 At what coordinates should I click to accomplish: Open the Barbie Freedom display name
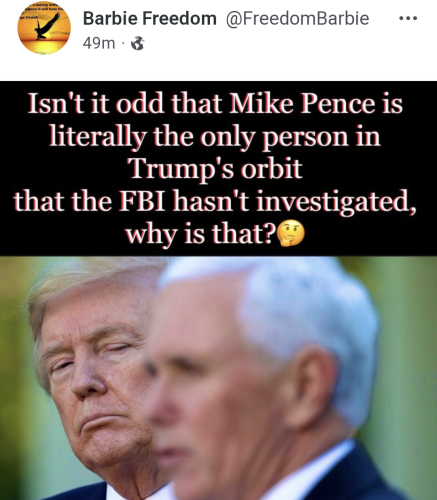coord(150,18)
